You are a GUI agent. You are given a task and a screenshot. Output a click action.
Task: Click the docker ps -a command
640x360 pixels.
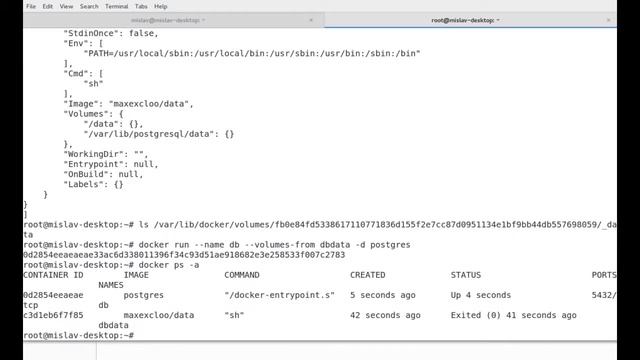click(169, 265)
